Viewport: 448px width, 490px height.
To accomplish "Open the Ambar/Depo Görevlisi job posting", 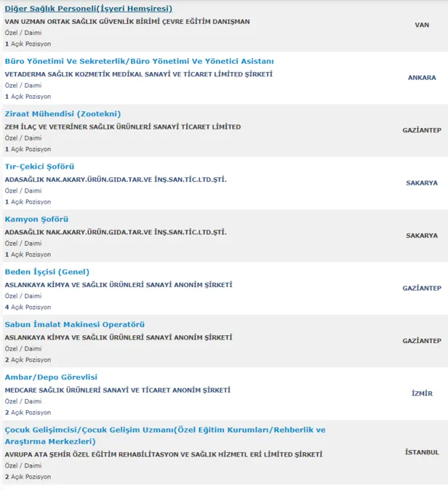I will pos(51,377).
